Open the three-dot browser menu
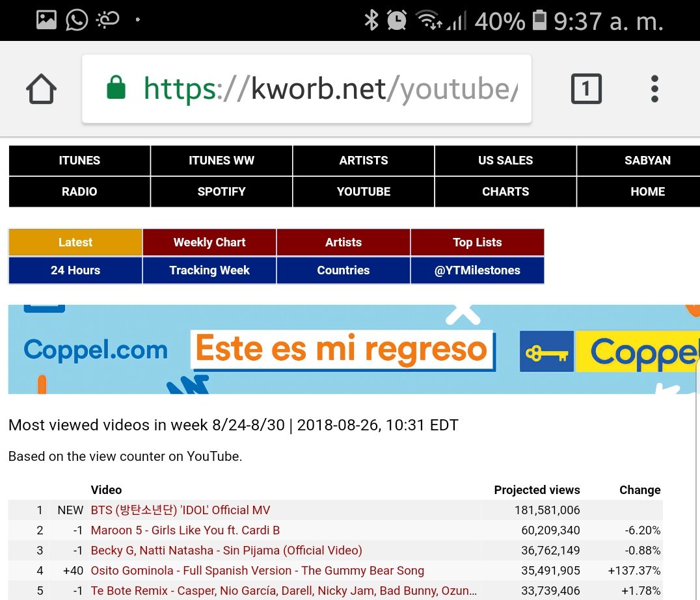700x600 pixels. pos(654,89)
